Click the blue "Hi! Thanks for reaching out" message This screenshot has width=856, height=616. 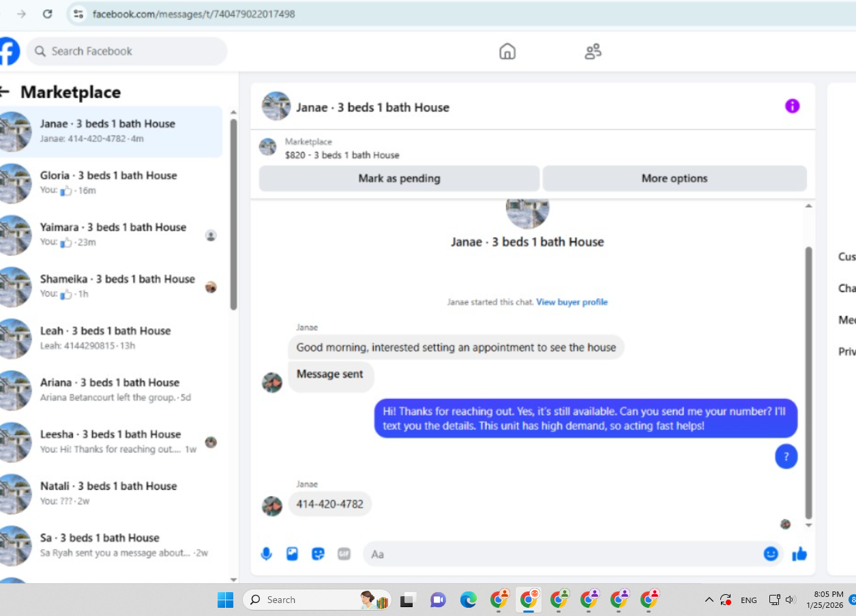585,418
